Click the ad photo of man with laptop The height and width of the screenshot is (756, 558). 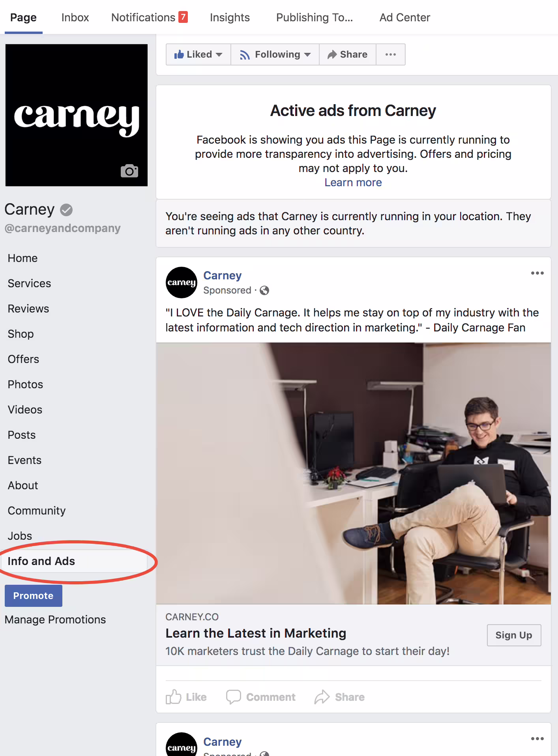pyautogui.click(x=354, y=473)
